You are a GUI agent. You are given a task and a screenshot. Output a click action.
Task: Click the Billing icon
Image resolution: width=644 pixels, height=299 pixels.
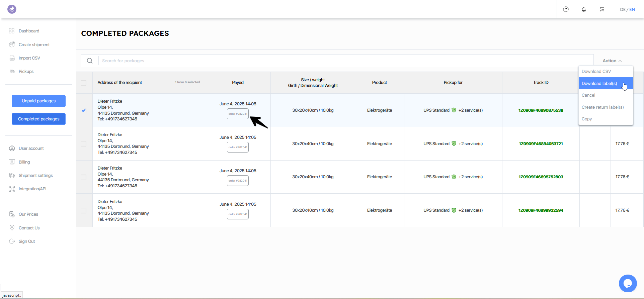point(12,162)
